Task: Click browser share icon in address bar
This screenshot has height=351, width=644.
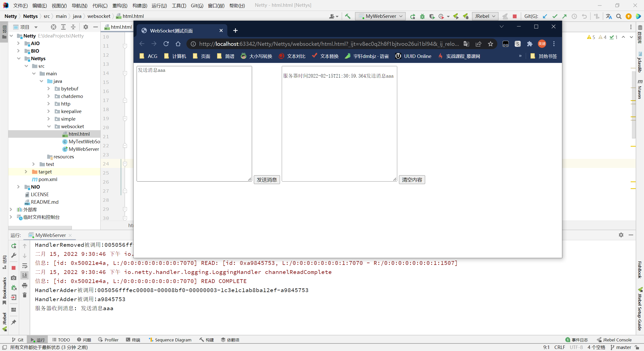Action: [x=478, y=44]
